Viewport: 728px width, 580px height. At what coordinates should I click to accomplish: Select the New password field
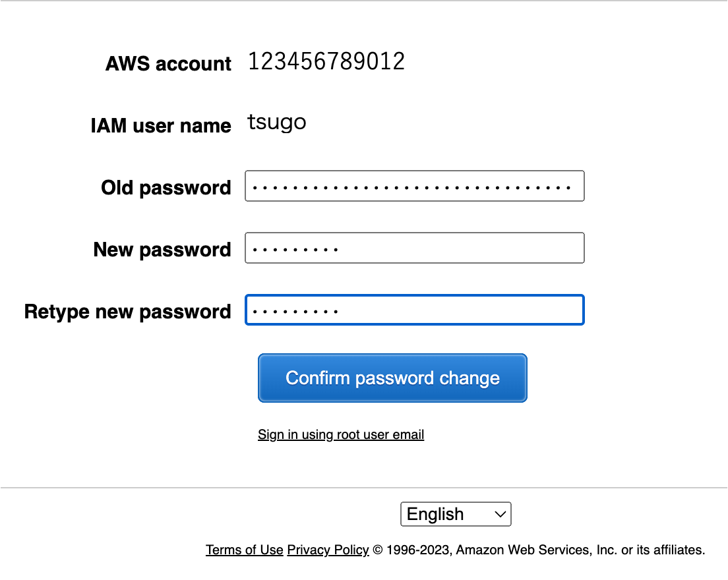coord(414,248)
